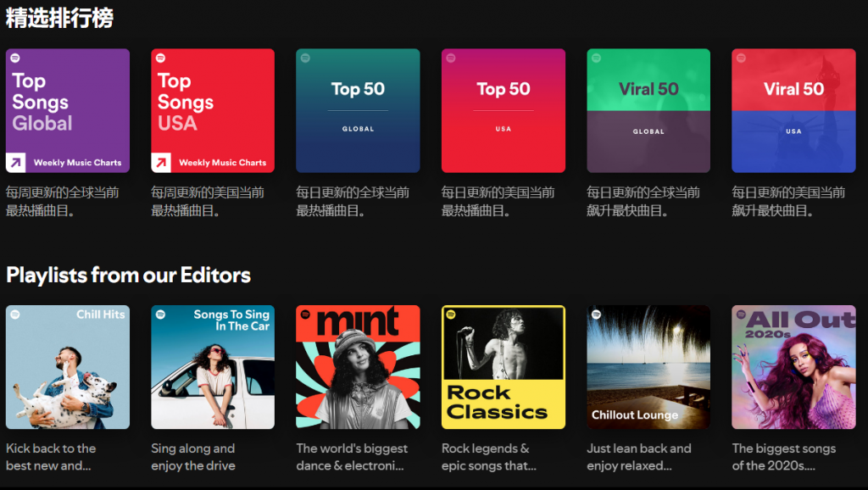Click Spotify logo on Chill Hits cover
Viewport: 868px width, 490px height.
pyautogui.click(x=15, y=315)
